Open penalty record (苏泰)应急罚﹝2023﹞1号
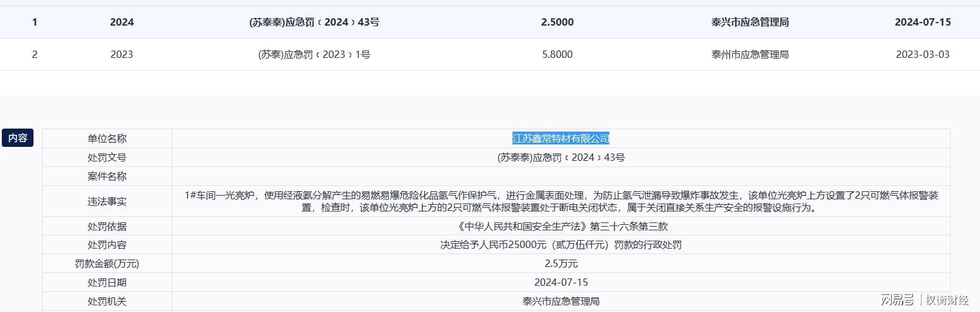The image size is (980, 312). (314, 54)
